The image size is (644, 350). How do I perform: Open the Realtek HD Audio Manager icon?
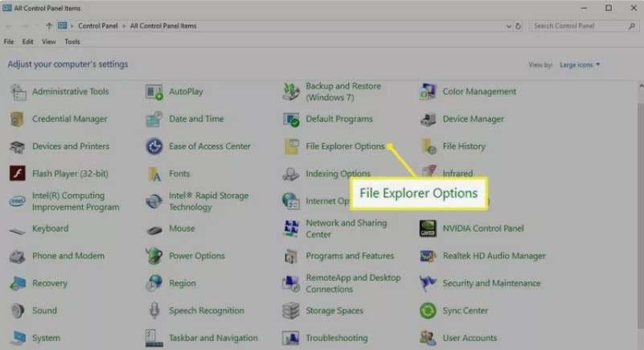[428, 257]
